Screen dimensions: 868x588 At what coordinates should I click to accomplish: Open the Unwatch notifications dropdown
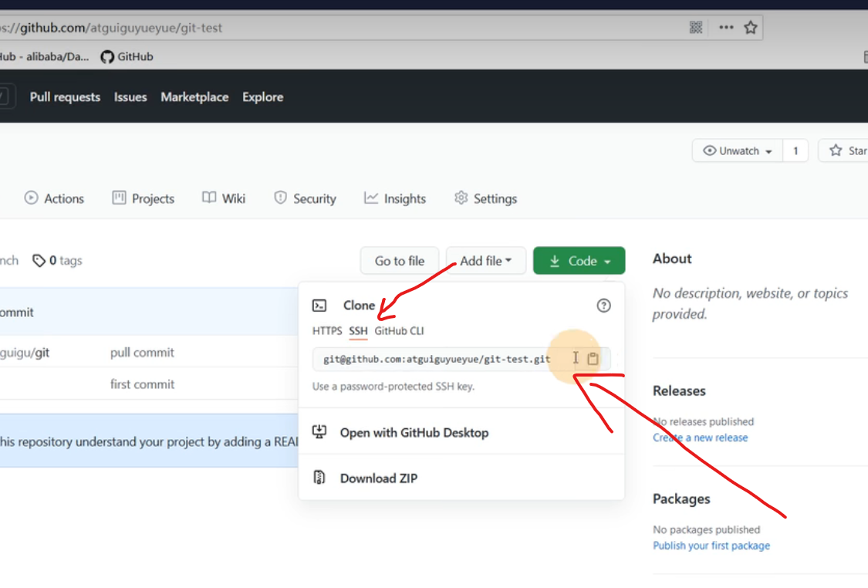tap(738, 151)
